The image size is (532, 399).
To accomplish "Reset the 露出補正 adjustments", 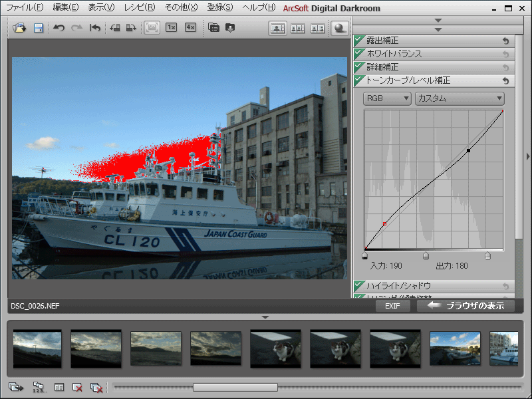I will [x=506, y=41].
